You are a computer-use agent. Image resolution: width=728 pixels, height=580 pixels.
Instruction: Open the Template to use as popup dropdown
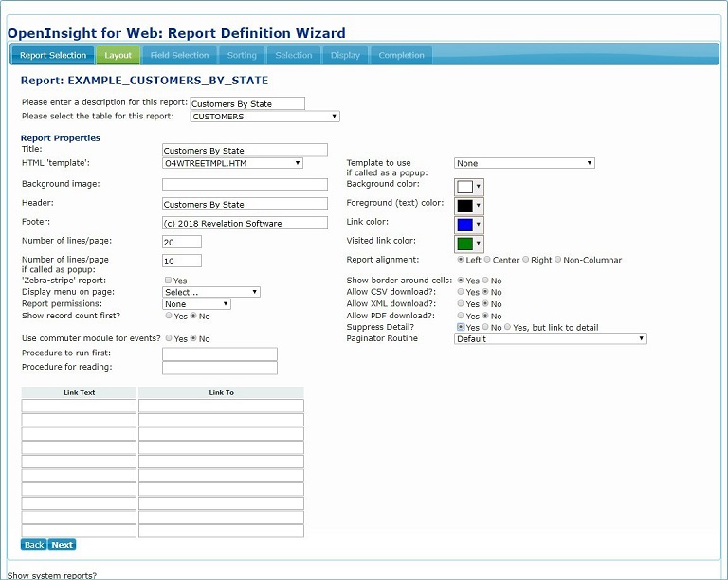(x=524, y=163)
